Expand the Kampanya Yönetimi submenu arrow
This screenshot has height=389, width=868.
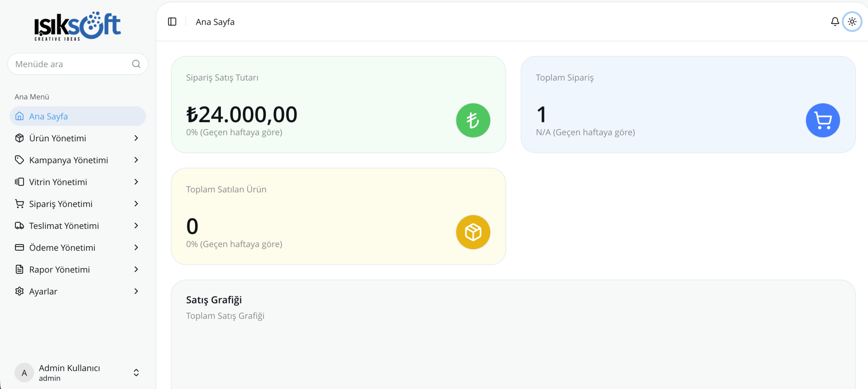tap(136, 160)
